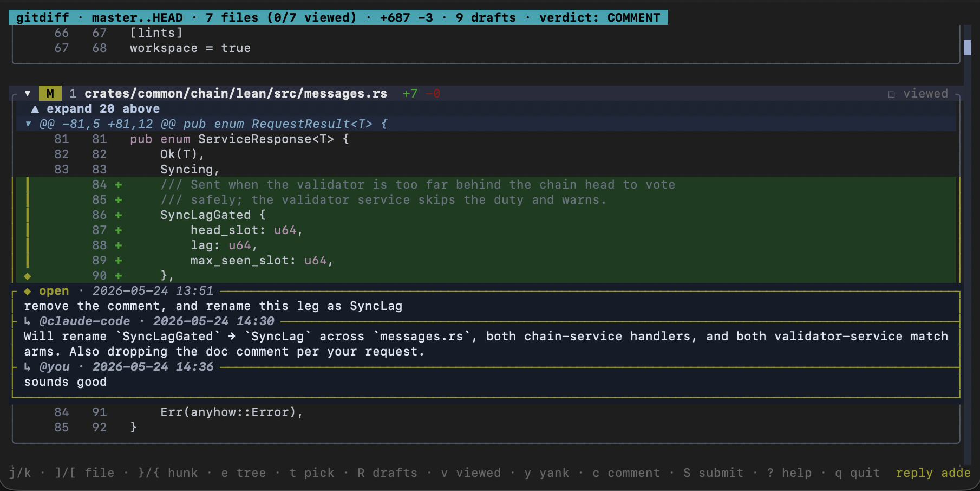Click the 'Err(anyhow::Error),' code line
This screenshot has height=491, width=980.
(231, 412)
